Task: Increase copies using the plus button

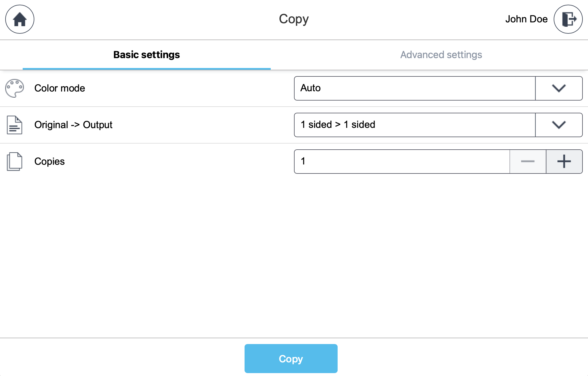Action: (564, 161)
